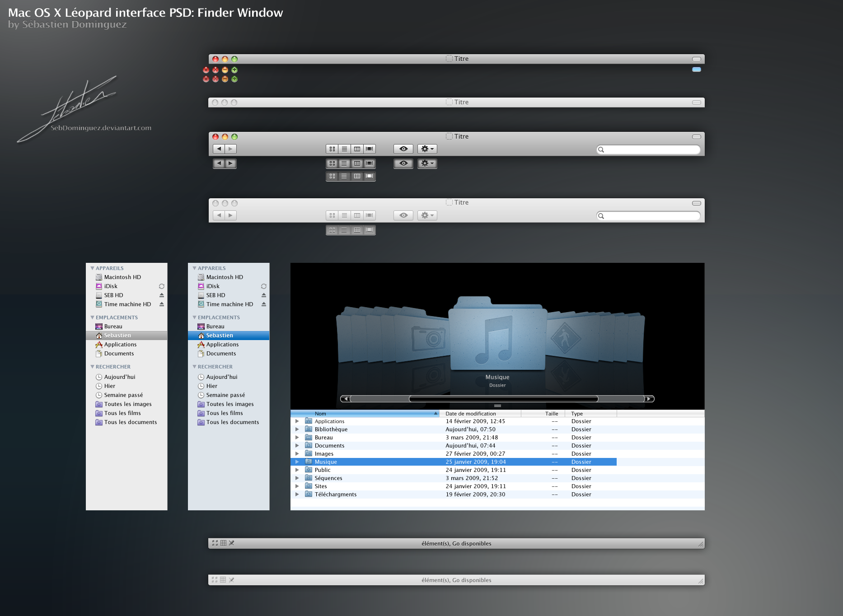Click Hier clock icon in gray-highlighted sidebar
843x616 pixels.
[99, 386]
